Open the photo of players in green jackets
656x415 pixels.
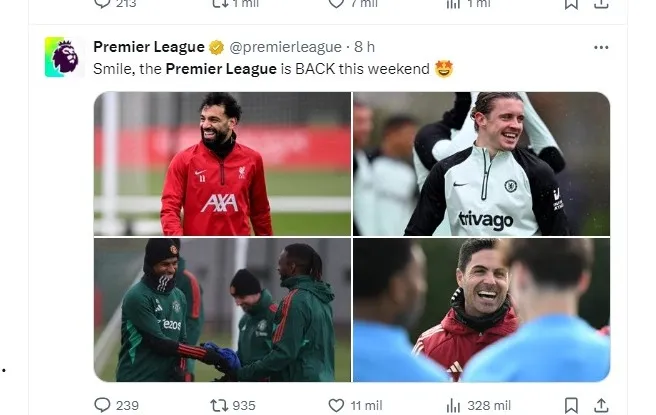222,310
